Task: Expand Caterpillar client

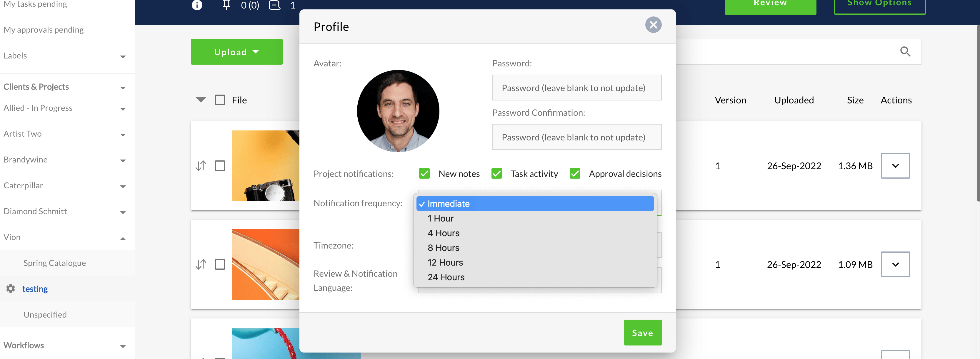Action: (x=122, y=187)
